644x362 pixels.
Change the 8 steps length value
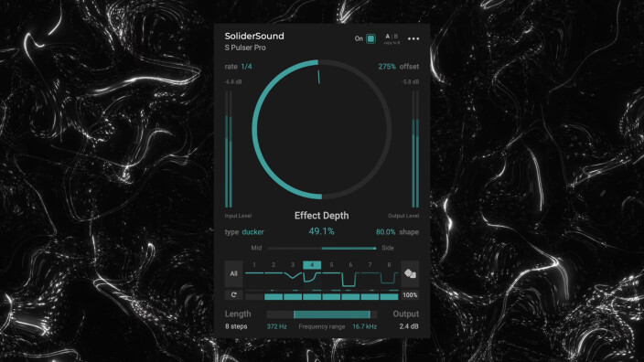coord(236,326)
